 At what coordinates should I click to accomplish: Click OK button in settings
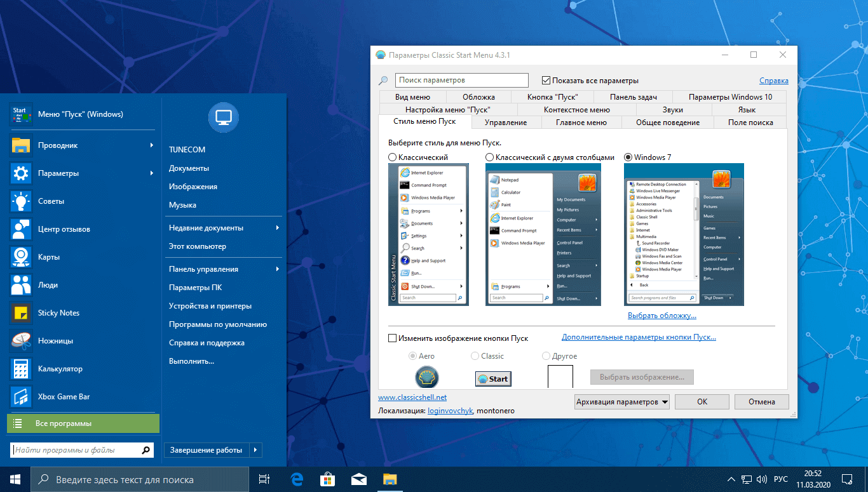click(x=702, y=402)
